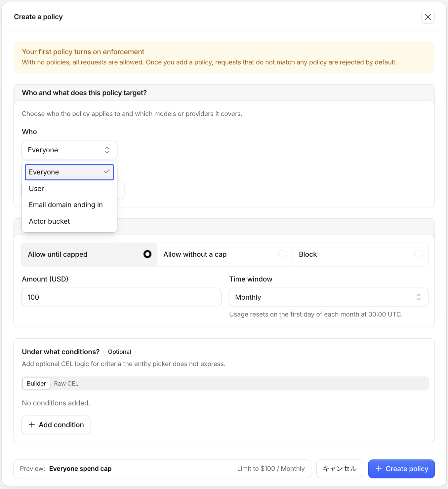This screenshot has height=489, width=448.
Task: Select Everyone option in dropdown list
Action: coord(69,172)
